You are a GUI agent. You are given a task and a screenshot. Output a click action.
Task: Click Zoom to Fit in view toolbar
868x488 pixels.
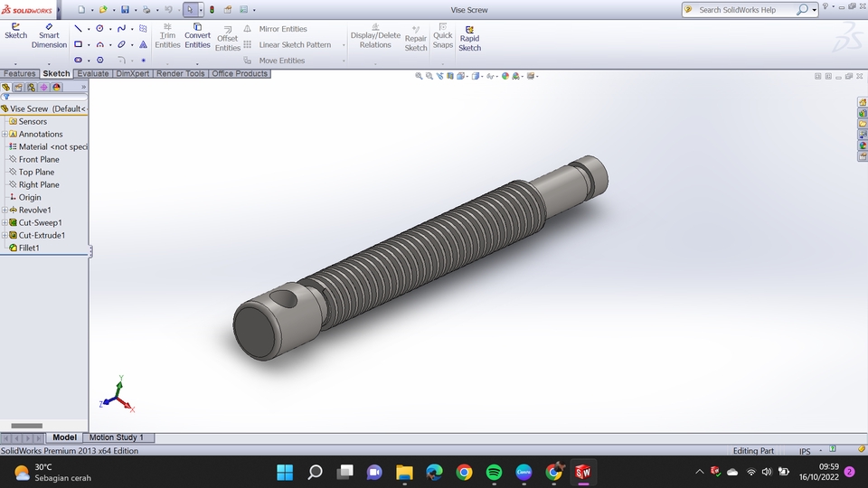coord(419,76)
